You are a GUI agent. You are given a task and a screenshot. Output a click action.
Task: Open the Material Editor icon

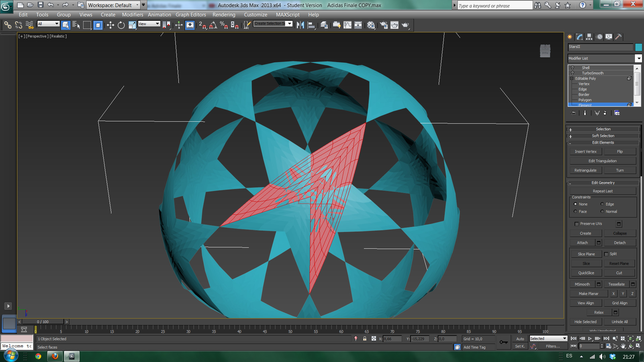point(371,25)
